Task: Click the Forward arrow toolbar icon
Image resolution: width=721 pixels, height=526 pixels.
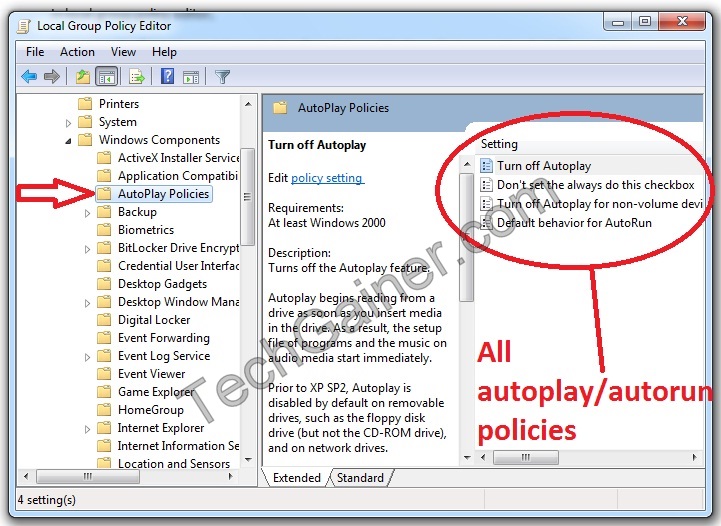Action: tap(52, 76)
